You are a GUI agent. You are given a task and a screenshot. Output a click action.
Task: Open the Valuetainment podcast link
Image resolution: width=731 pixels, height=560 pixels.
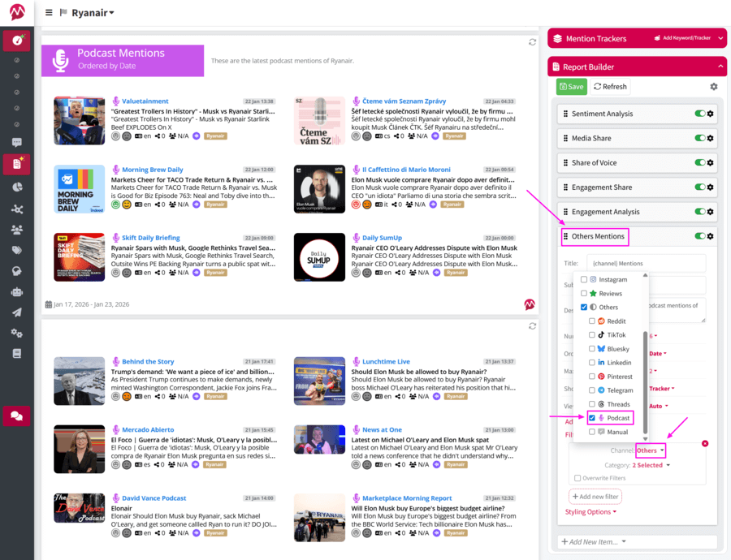pos(145,101)
